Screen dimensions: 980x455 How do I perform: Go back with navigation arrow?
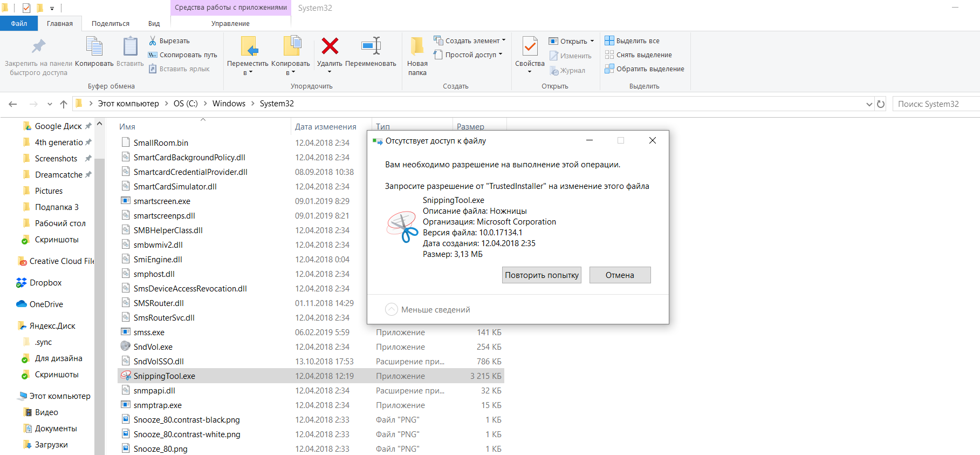click(x=13, y=104)
